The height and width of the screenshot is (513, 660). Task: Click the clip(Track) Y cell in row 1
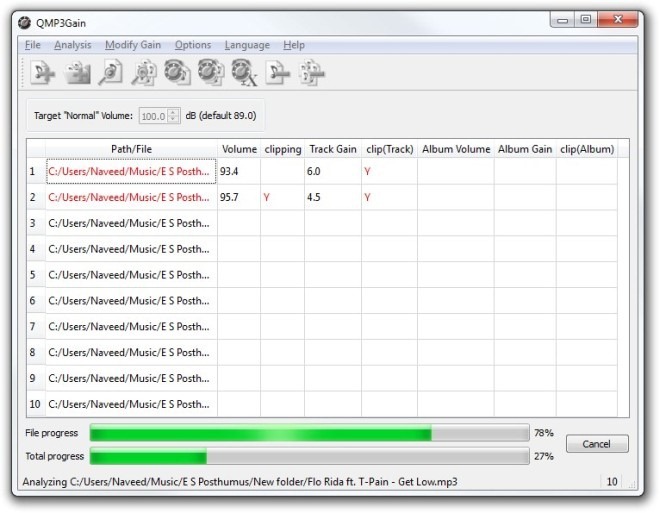pyautogui.click(x=389, y=171)
